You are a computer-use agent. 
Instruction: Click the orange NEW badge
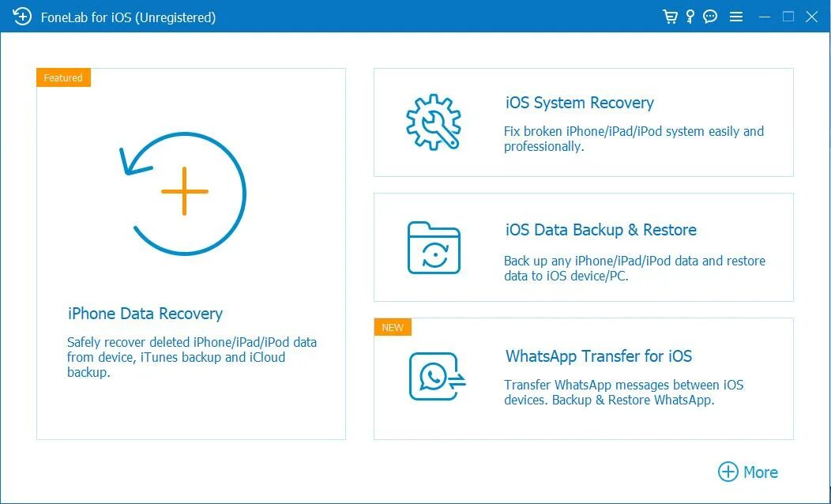pos(393,328)
